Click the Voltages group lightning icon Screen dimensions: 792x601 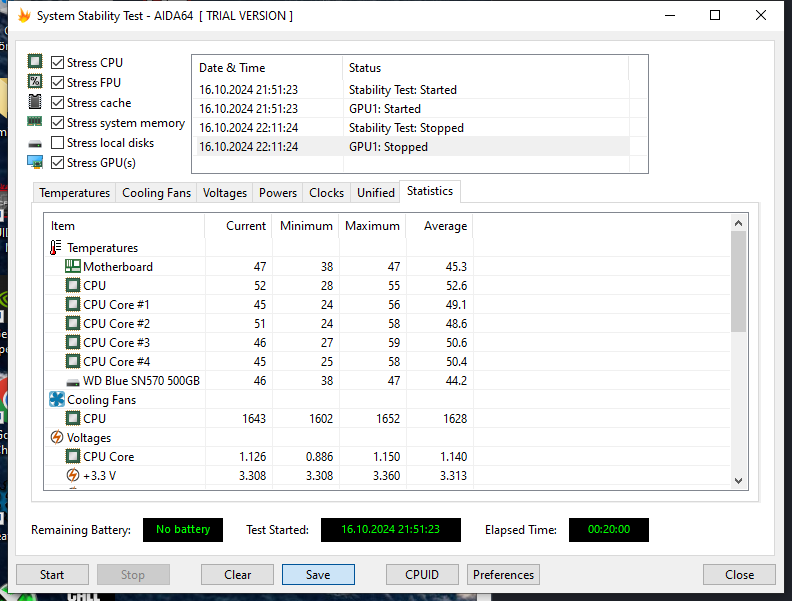(57, 437)
